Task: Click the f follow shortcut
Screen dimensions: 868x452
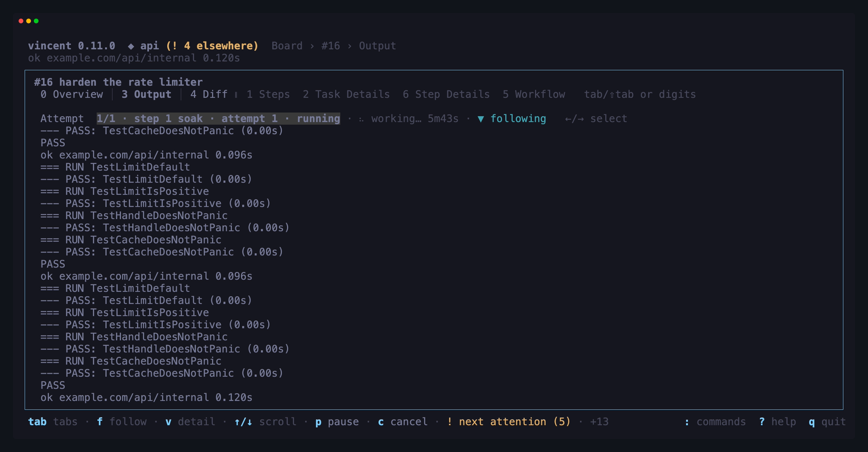Action: (x=122, y=422)
